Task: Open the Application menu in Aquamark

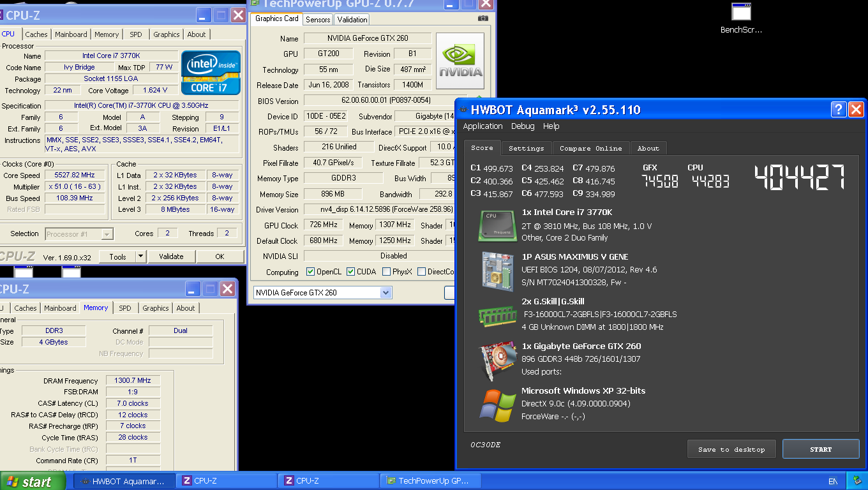Action: click(x=483, y=126)
